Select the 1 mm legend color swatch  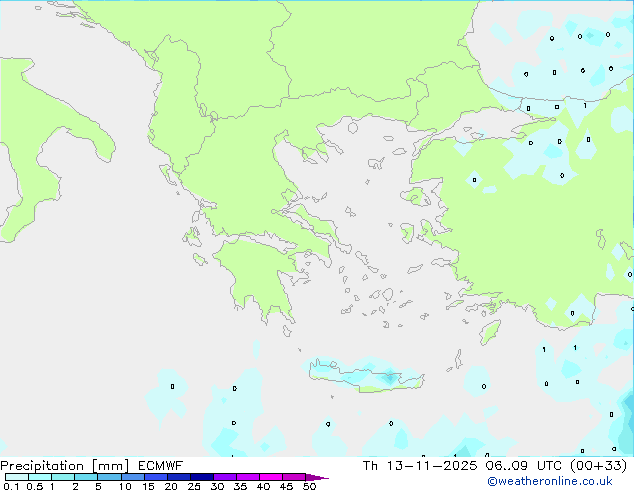(x=63, y=477)
